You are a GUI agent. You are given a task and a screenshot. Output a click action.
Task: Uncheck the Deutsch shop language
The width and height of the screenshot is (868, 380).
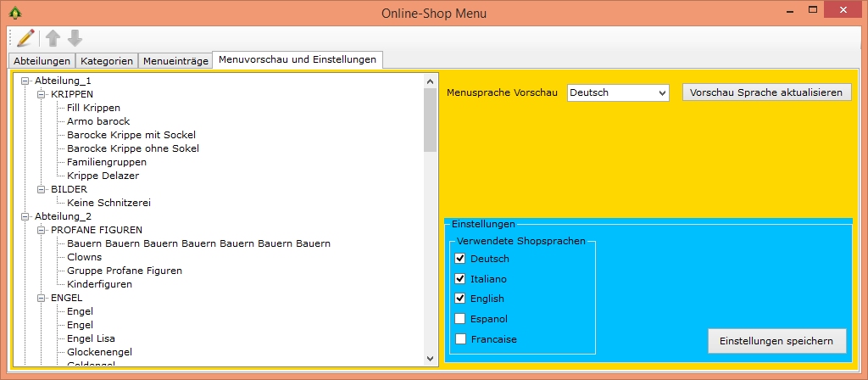(x=460, y=259)
